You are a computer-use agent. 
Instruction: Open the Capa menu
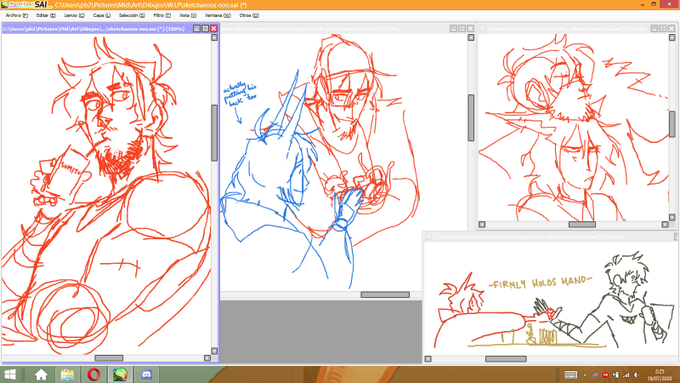click(101, 15)
